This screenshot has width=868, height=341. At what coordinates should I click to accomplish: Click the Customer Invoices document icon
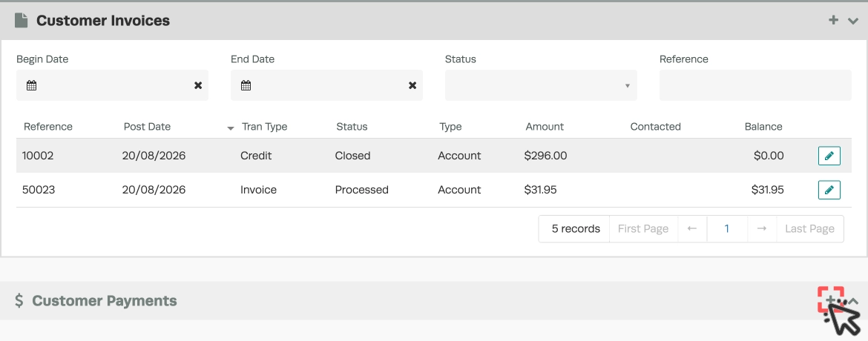point(21,21)
